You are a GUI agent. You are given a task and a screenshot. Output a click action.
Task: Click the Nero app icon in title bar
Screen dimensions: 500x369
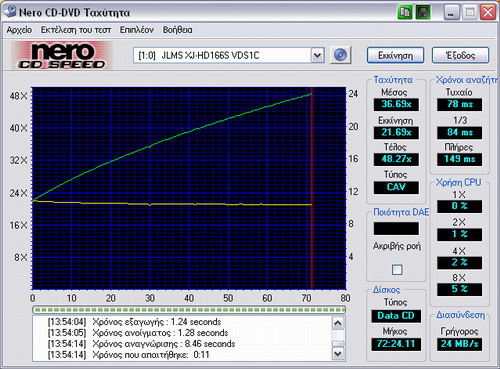(x=10, y=11)
